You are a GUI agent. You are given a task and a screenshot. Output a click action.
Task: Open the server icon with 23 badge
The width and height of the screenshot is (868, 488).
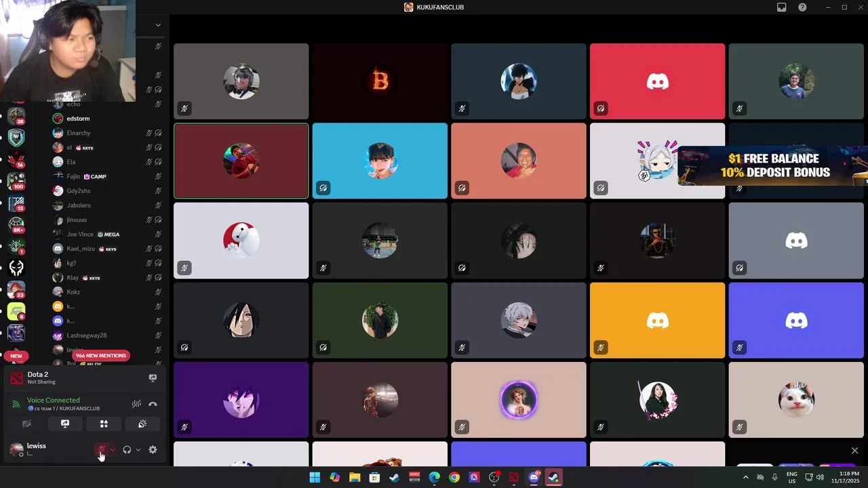[x=16, y=289]
